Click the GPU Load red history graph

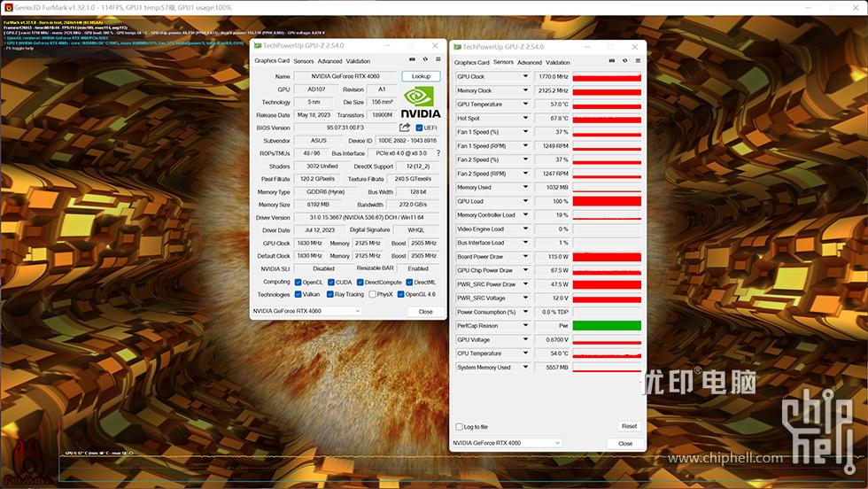coord(607,201)
